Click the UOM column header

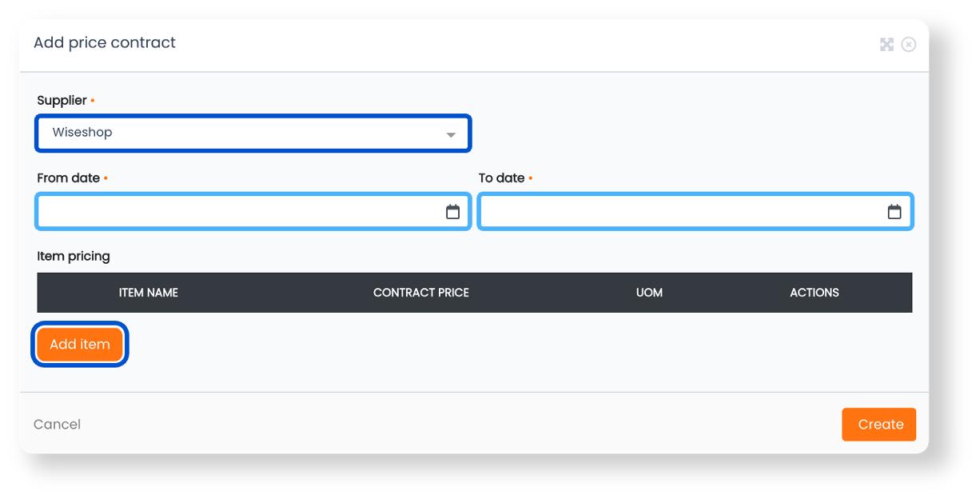coord(649,293)
